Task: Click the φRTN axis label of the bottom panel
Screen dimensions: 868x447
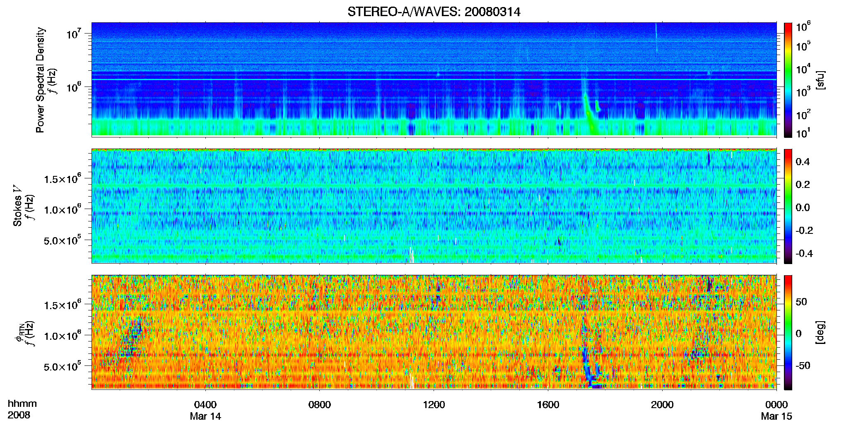Action: (x=19, y=333)
